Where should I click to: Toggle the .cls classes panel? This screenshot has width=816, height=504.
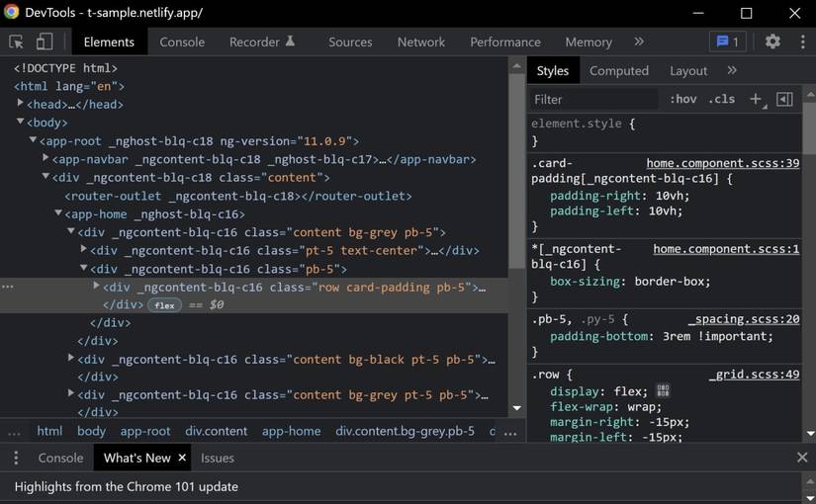tap(721, 99)
